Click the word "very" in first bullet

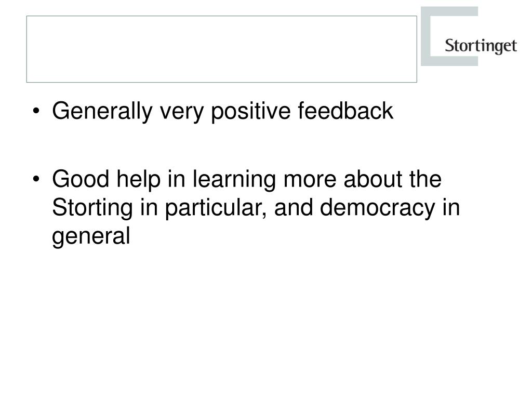point(181,114)
